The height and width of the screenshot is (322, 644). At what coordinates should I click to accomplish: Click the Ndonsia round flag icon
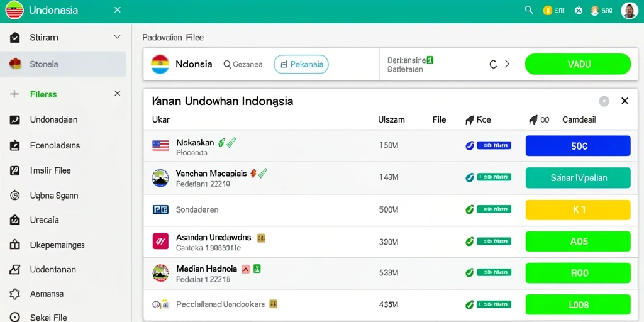click(x=160, y=64)
